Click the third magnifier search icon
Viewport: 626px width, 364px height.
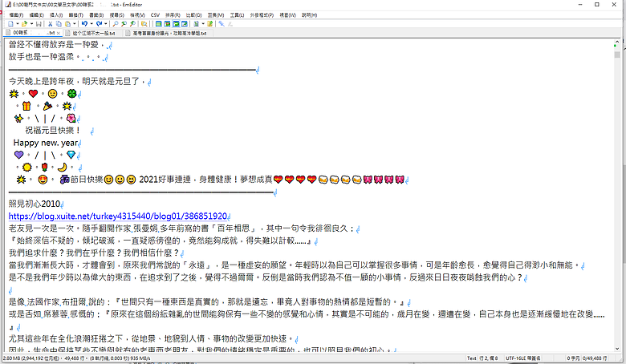[x=132, y=24]
